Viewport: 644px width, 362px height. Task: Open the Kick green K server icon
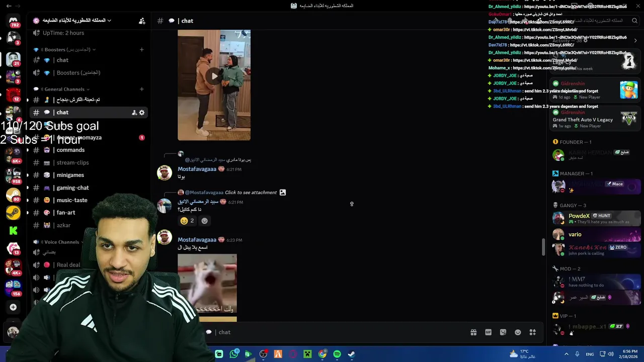(x=14, y=231)
